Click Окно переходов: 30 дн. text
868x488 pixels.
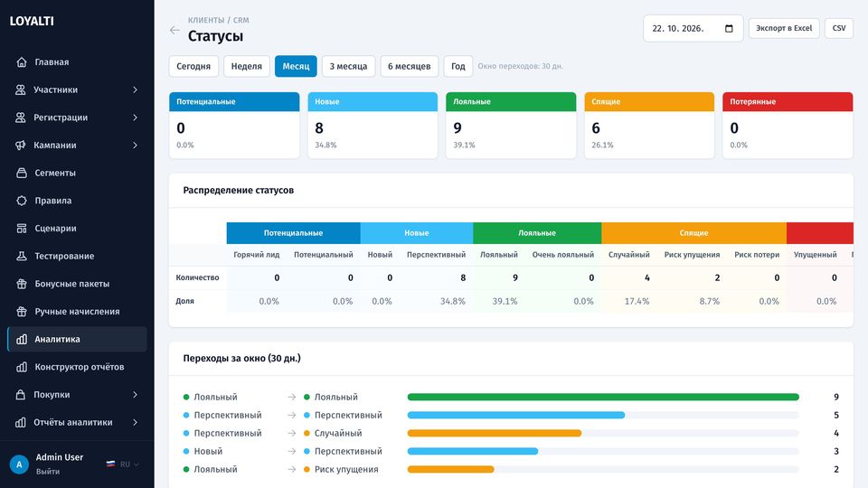coord(521,66)
